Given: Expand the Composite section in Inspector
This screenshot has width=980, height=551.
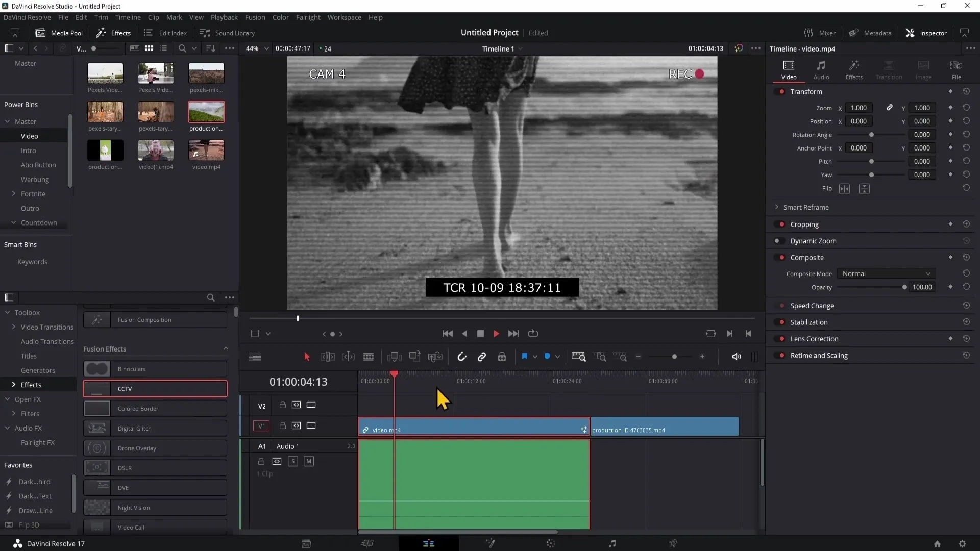Looking at the screenshot, I should point(806,257).
